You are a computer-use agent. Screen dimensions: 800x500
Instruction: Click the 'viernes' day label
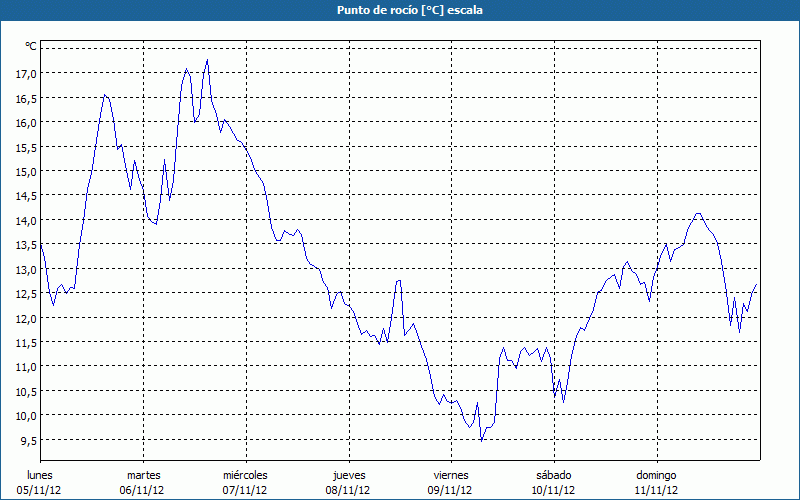point(450,475)
